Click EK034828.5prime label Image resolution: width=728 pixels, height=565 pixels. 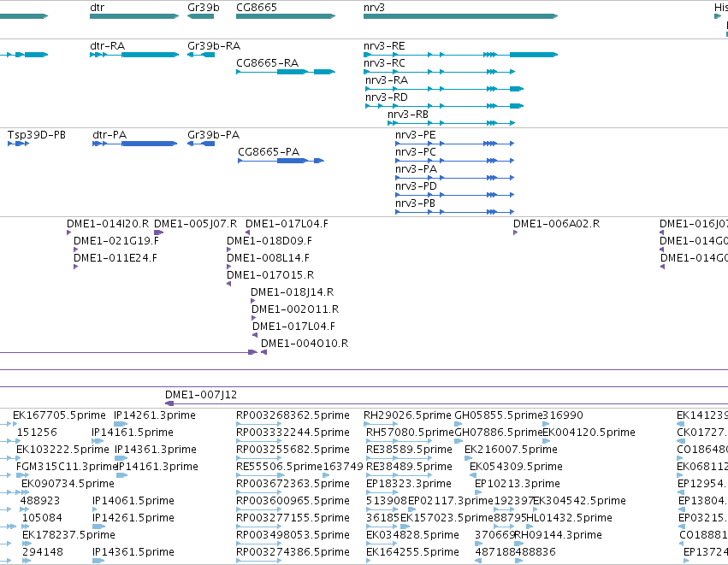coord(412,535)
